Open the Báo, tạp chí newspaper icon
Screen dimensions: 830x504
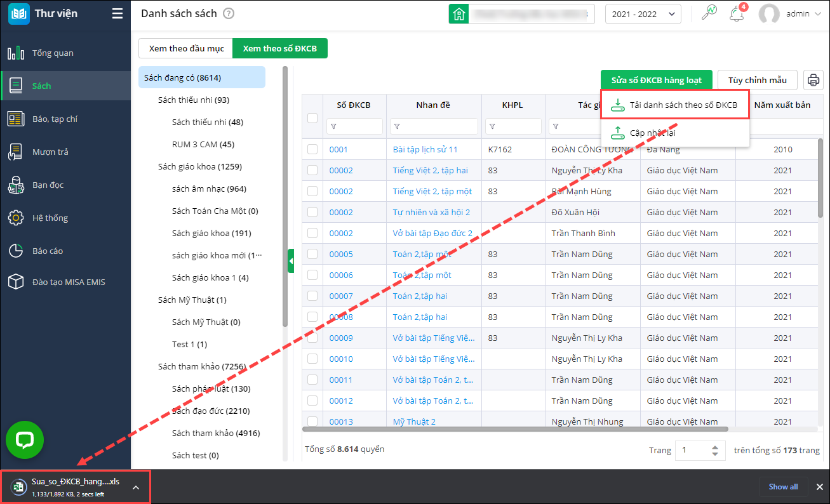[x=16, y=119]
